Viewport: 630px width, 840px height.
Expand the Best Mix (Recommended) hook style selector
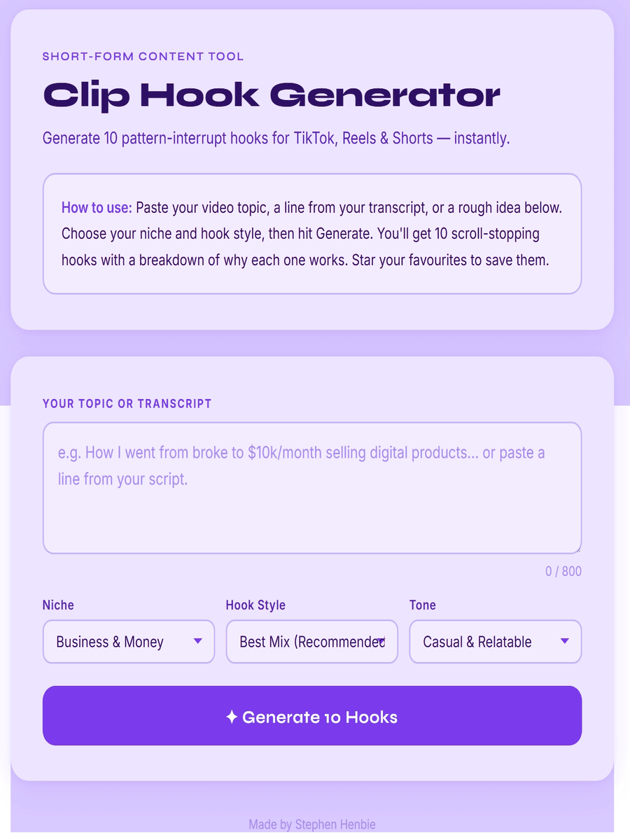312,642
